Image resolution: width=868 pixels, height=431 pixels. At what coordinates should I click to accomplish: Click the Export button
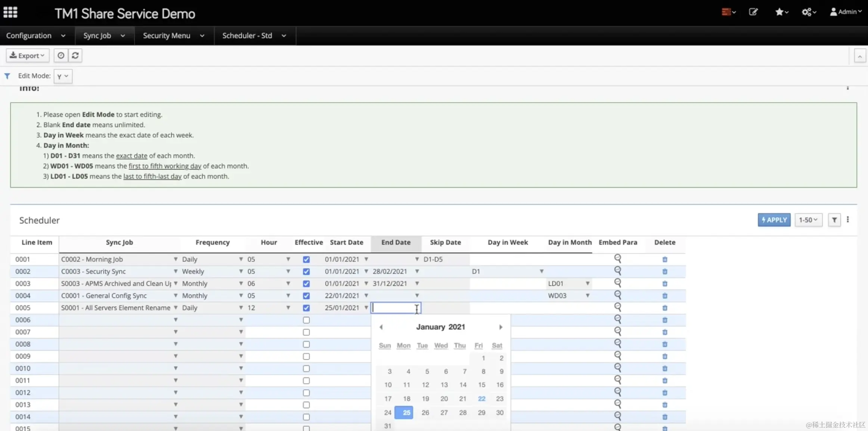pyautogui.click(x=27, y=55)
